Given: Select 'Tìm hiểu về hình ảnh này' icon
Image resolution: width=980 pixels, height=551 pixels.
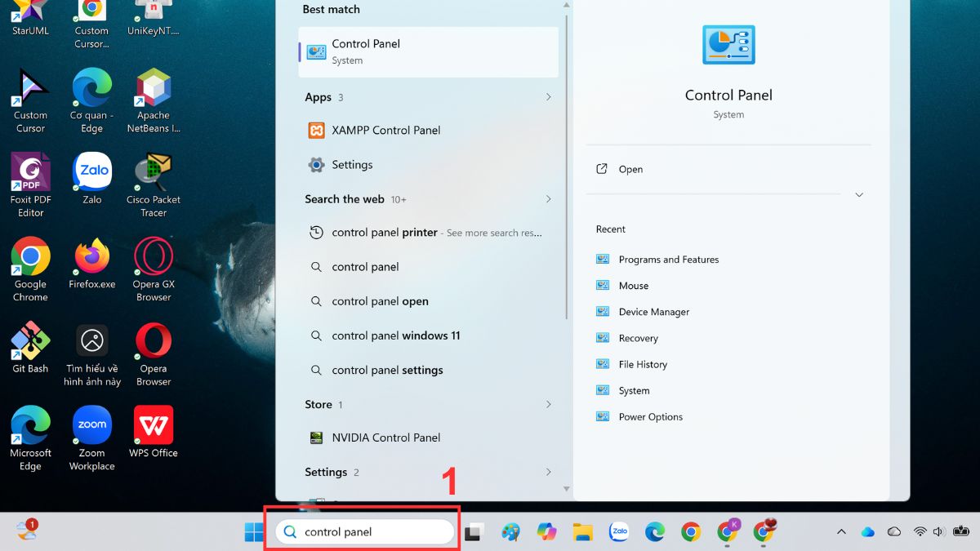Looking at the screenshot, I should pyautogui.click(x=92, y=354).
